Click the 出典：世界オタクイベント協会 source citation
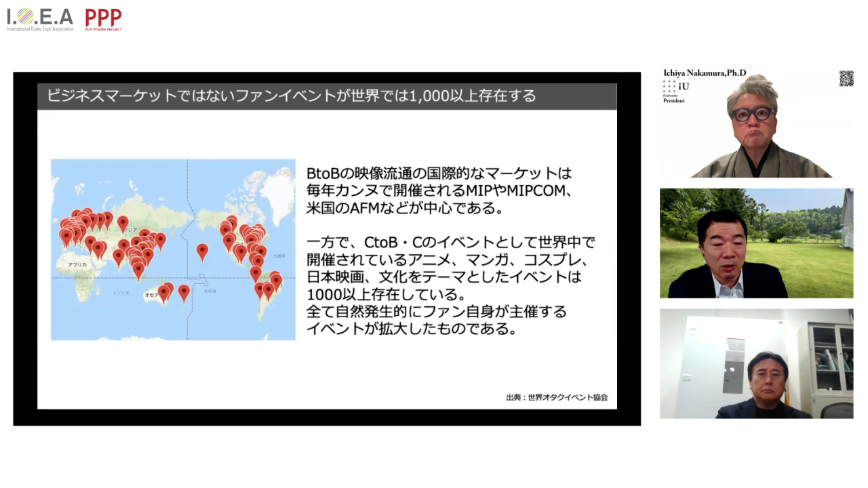The image size is (868, 488). (556, 397)
